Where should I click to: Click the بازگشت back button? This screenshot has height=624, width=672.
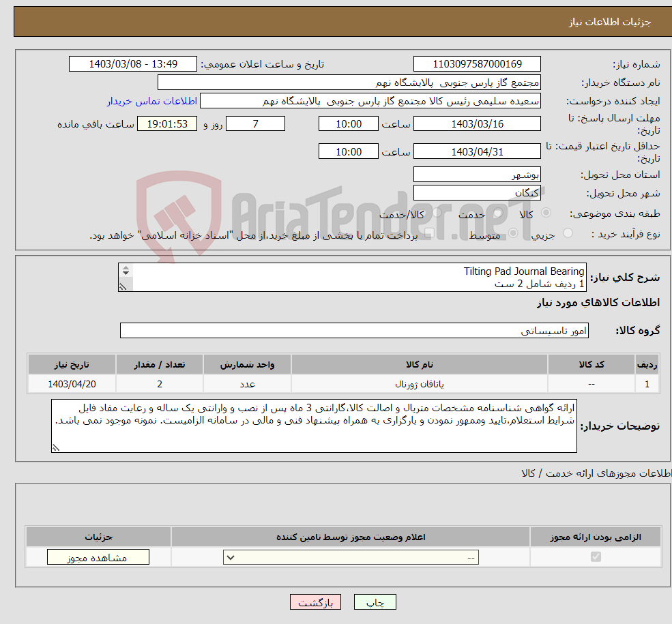pos(315,602)
